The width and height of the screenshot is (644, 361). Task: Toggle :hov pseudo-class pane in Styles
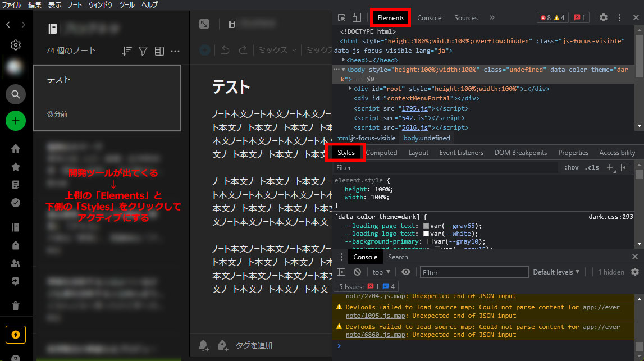(x=571, y=167)
